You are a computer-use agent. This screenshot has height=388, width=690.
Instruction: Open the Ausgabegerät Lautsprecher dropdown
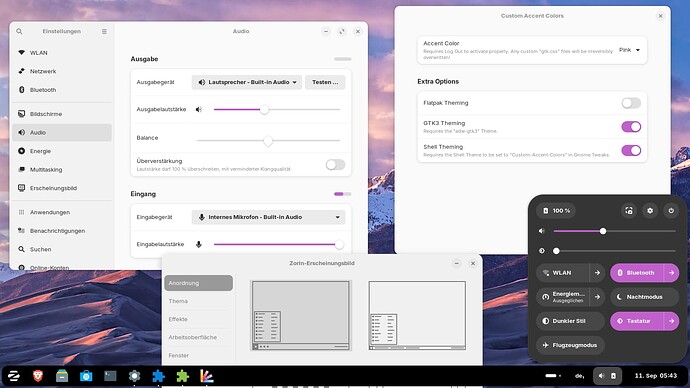[x=247, y=82]
